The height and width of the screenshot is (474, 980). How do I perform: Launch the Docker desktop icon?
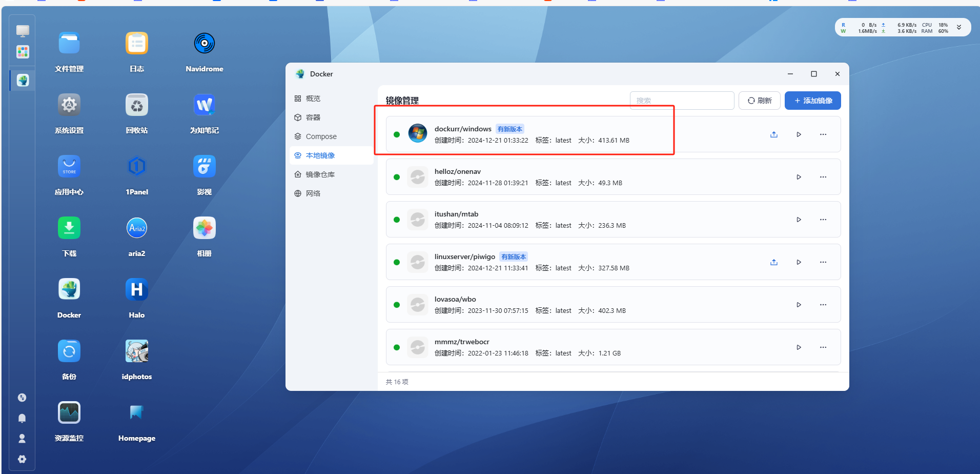coord(69,289)
